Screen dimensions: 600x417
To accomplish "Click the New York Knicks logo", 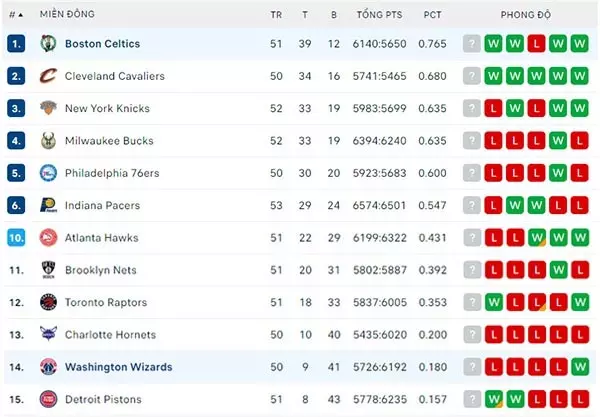I will click(x=48, y=108).
